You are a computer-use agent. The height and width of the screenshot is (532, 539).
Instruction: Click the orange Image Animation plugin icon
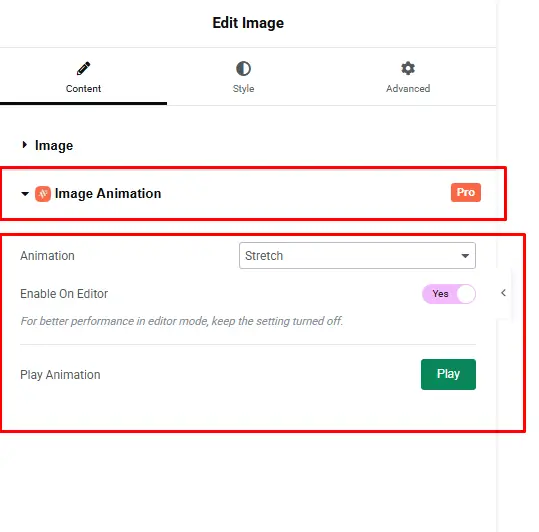pos(43,194)
